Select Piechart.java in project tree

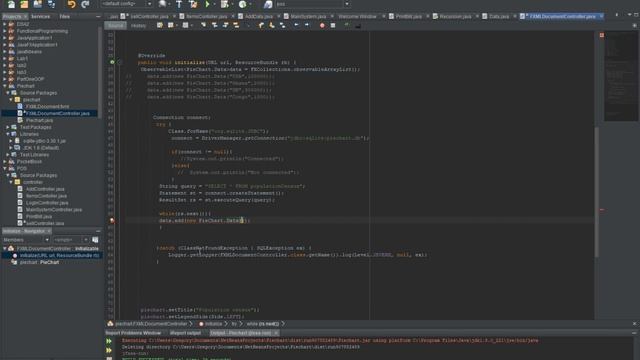click(39, 120)
